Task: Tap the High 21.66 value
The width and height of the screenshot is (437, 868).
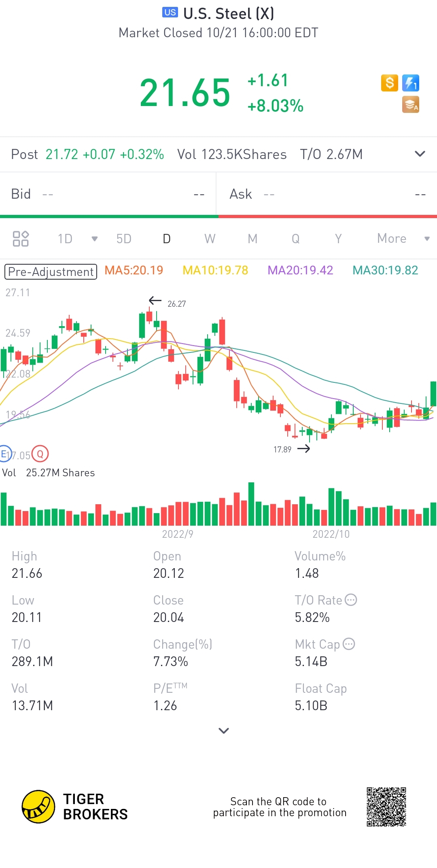Action: [27, 573]
